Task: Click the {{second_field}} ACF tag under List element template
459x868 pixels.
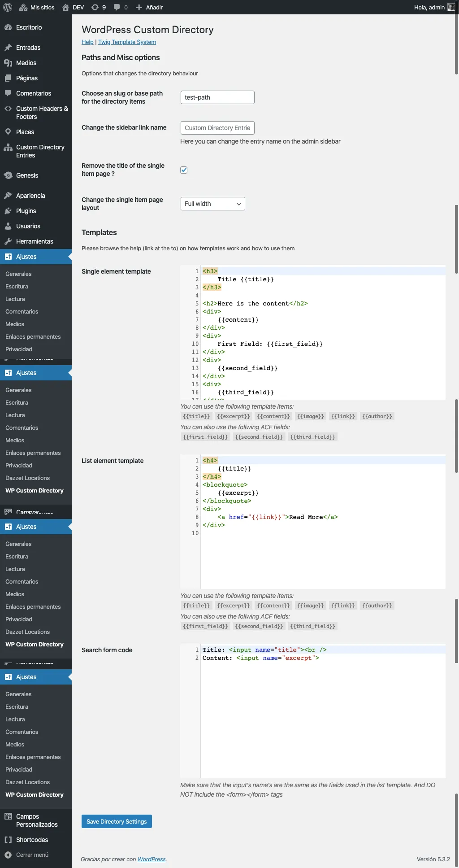Action: [x=259, y=626]
